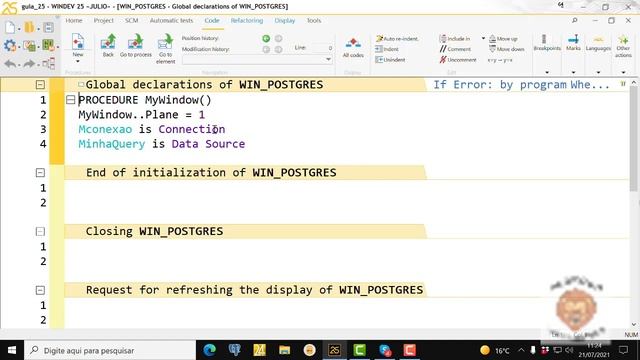Expand the Languages dropdown arrow
The height and width of the screenshot is (360, 640).
[x=598, y=72]
